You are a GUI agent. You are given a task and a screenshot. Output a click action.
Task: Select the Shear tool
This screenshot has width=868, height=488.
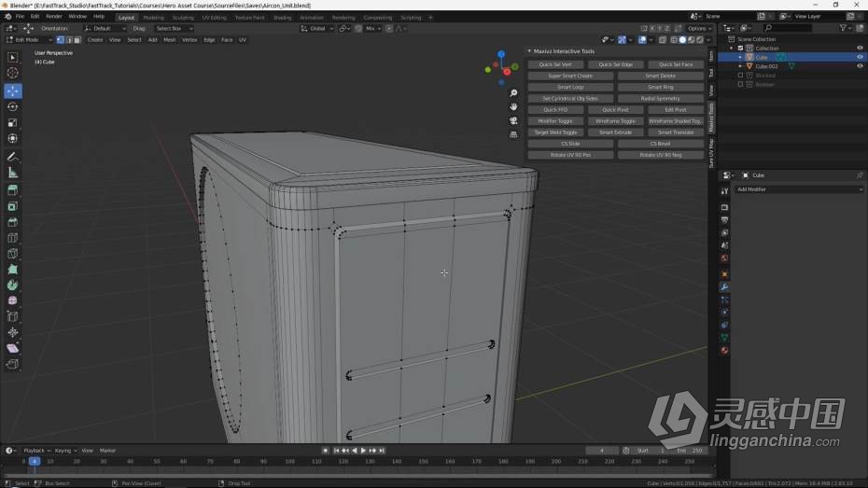[13, 349]
